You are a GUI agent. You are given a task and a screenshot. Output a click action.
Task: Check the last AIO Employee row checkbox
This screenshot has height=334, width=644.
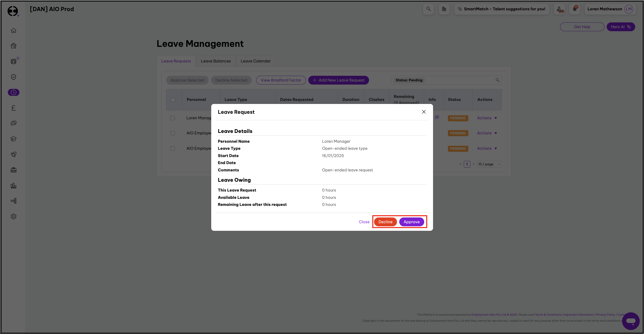click(x=173, y=149)
